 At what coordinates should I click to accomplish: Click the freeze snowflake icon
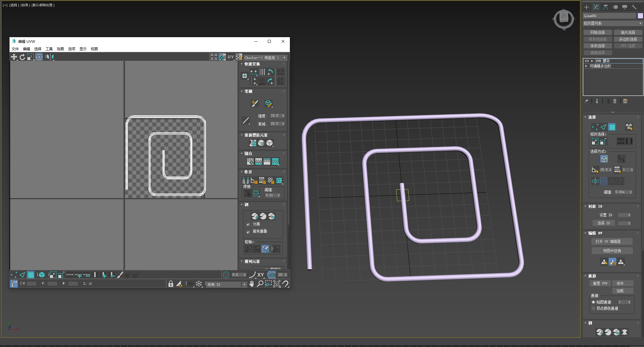(199, 284)
